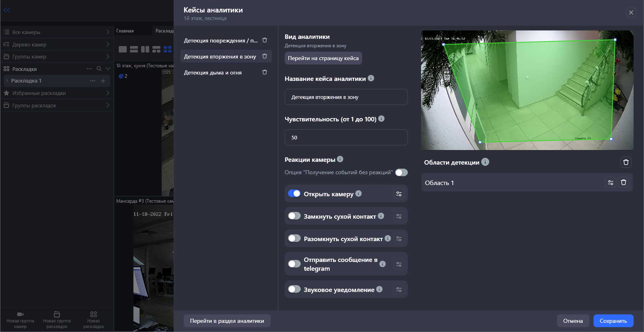Show info for Чувствительность field
The height and width of the screenshot is (332, 644).
381,119
